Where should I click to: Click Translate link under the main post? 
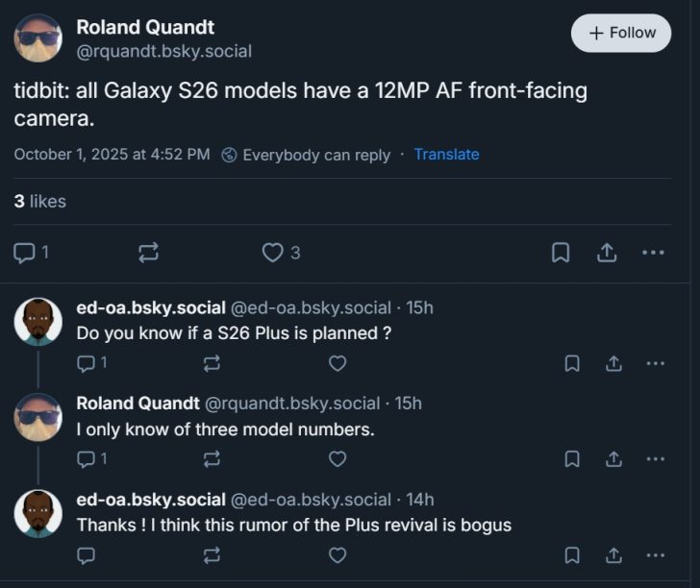tap(446, 154)
